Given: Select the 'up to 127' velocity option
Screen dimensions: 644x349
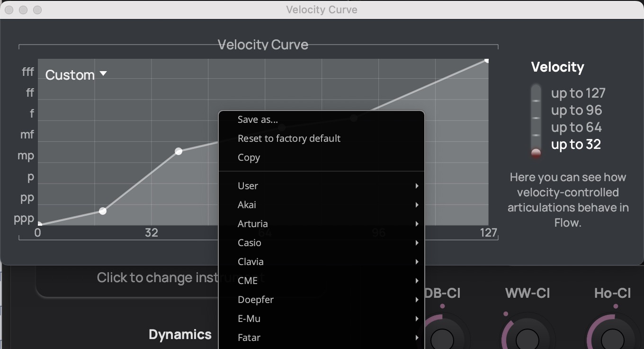Looking at the screenshot, I should pyautogui.click(x=578, y=93).
